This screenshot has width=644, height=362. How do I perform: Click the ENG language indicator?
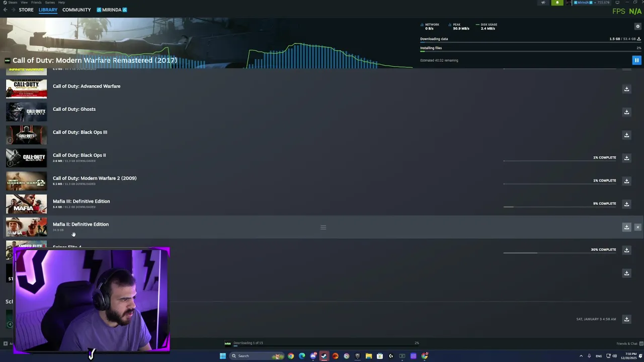pyautogui.click(x=599, y=356)
